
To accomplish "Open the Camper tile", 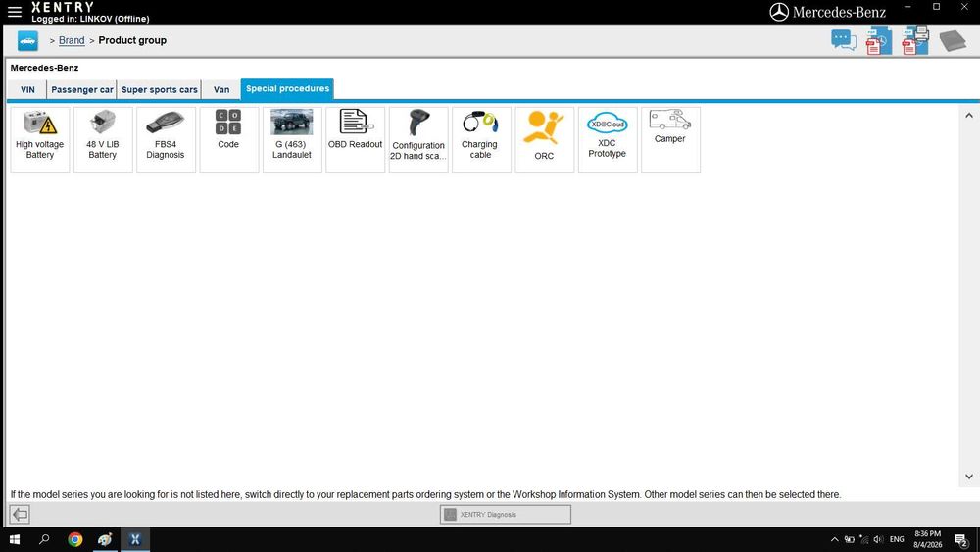I will (670, 139).
